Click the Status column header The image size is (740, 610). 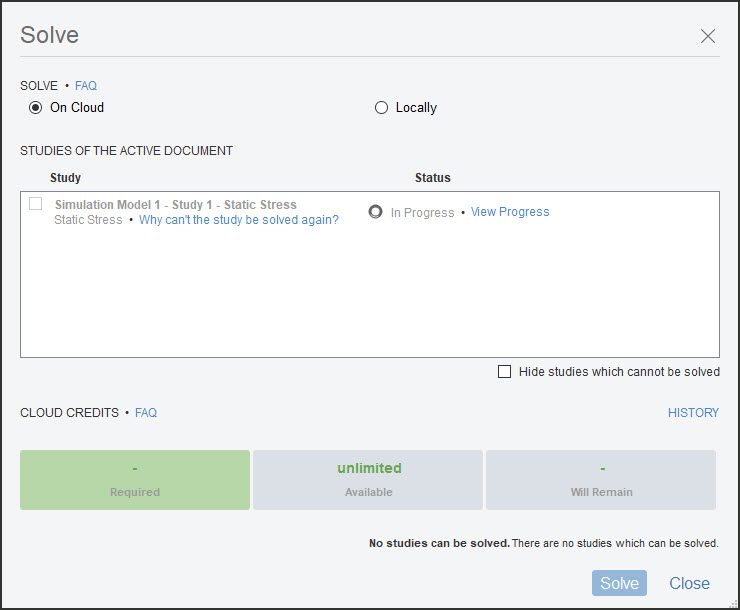[433, 178]
